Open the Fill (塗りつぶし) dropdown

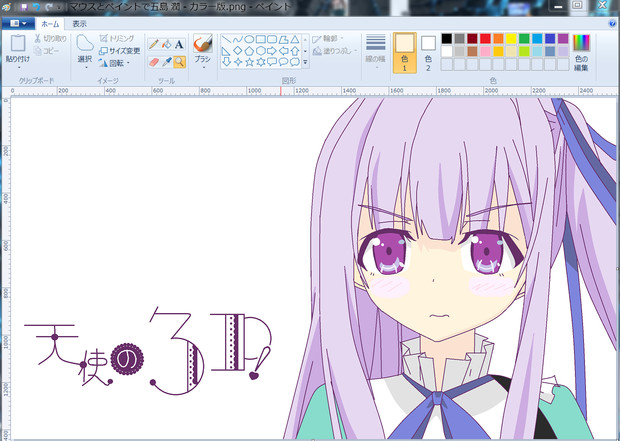[335, 51]
